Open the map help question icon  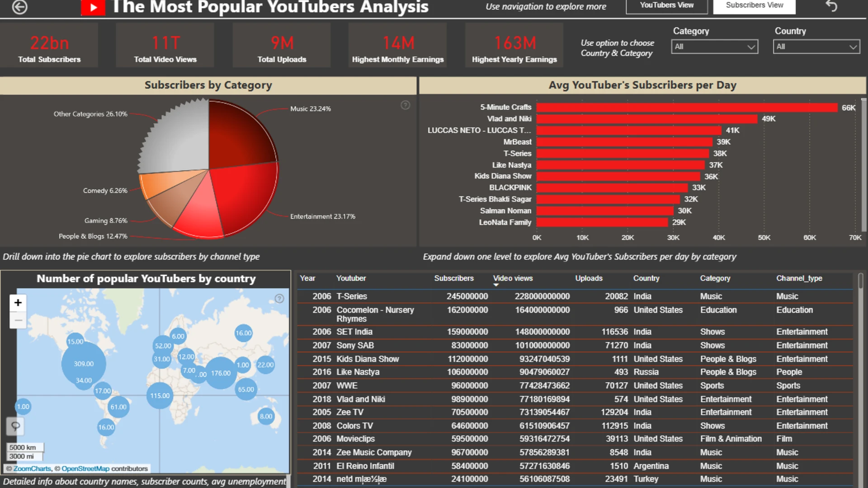tap(279, 299)
